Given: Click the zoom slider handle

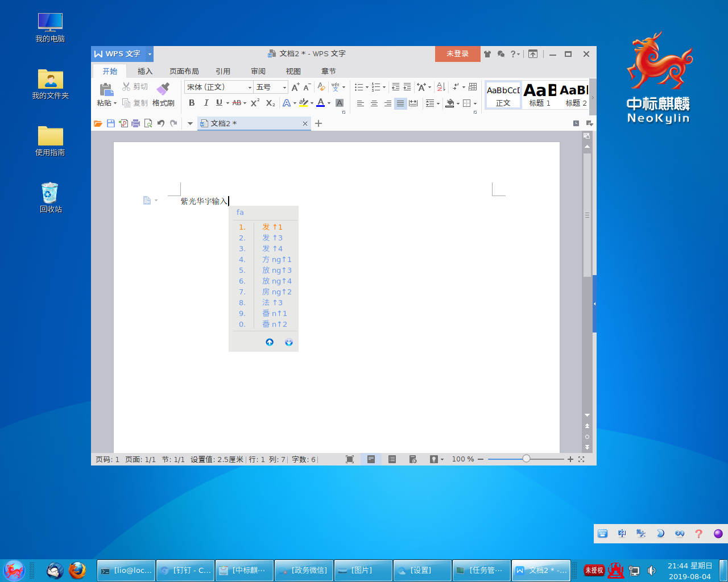Looking at the screenshot, I should [526, 459].
